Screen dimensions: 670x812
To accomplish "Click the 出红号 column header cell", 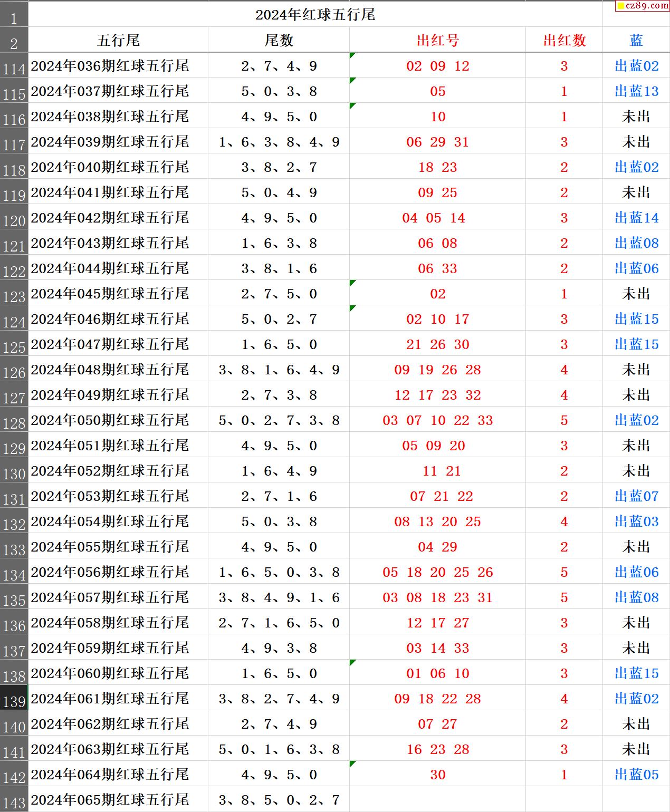I will click(x=437, y=40).
